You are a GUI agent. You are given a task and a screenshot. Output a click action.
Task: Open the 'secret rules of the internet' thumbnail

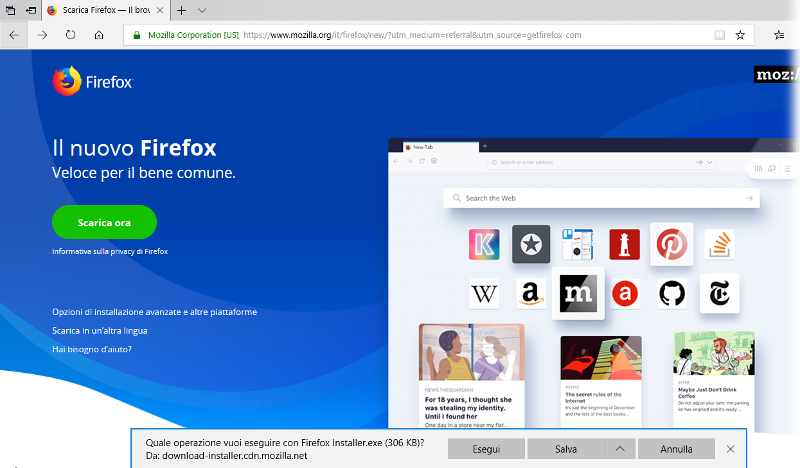pyautogui.click(x=601, y=358)
